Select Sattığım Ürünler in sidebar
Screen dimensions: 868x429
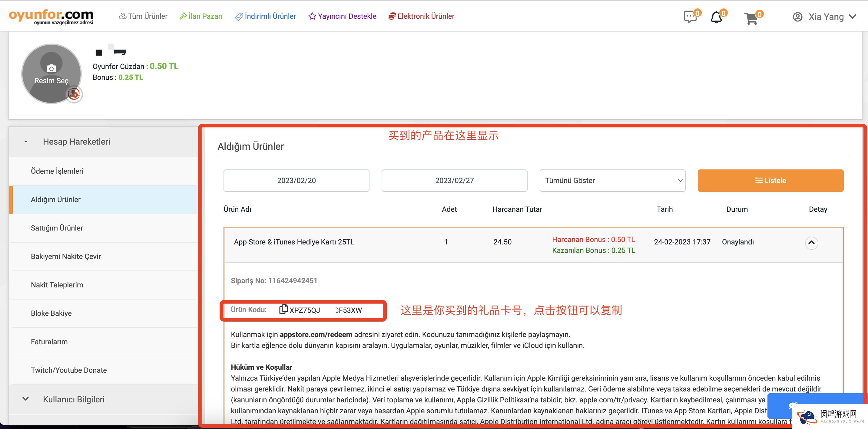pyautogui.click(x=103, y=228)
